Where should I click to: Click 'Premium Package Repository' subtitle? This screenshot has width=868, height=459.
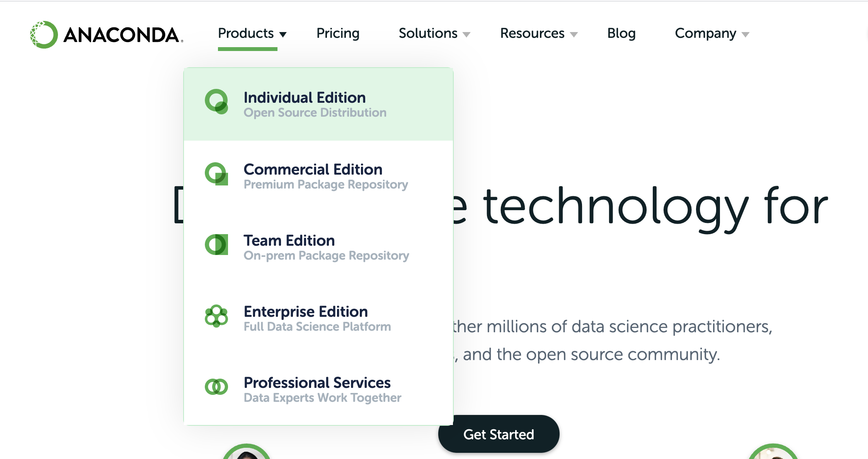click(x=326, y=185)
